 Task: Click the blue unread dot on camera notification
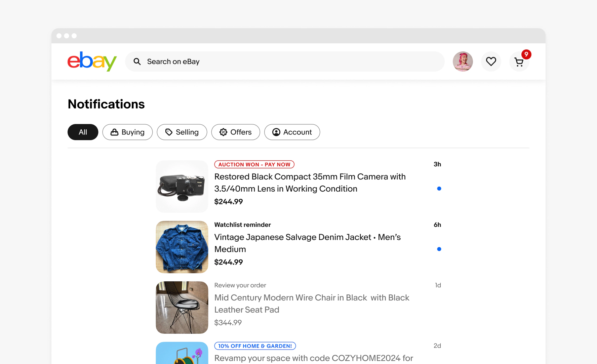439,189
